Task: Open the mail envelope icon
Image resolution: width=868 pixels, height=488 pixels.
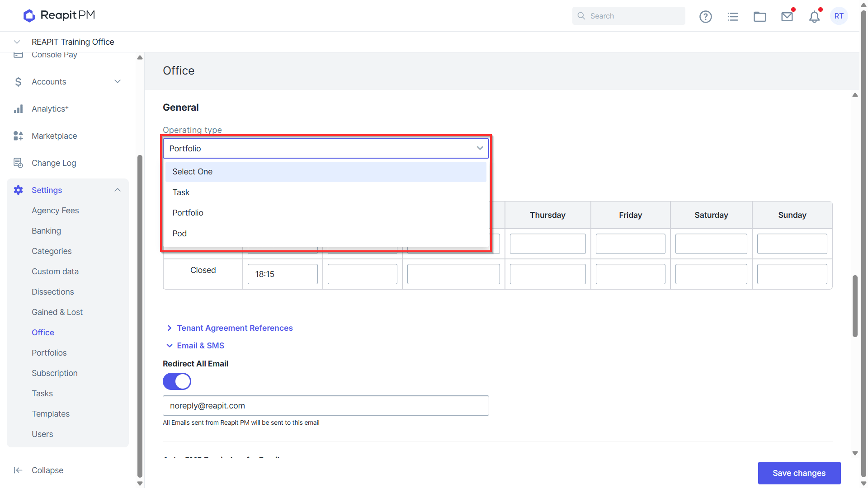Action: pos(787,17)
